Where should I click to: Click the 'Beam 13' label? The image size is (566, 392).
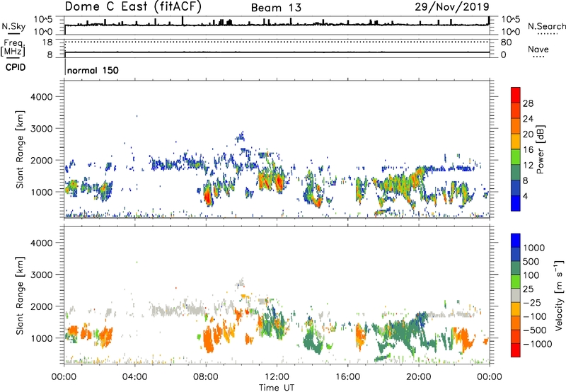pyautogui.click(x=276, y=8)
